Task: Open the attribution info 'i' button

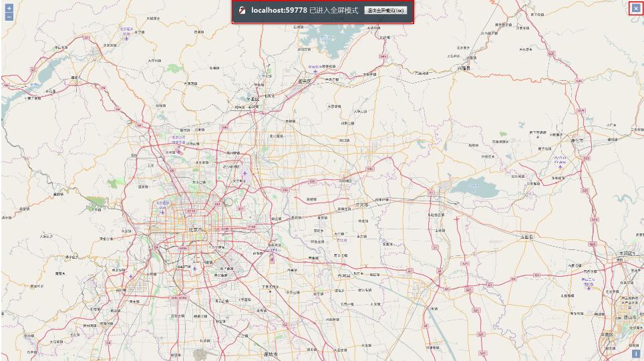Action: 635,353
